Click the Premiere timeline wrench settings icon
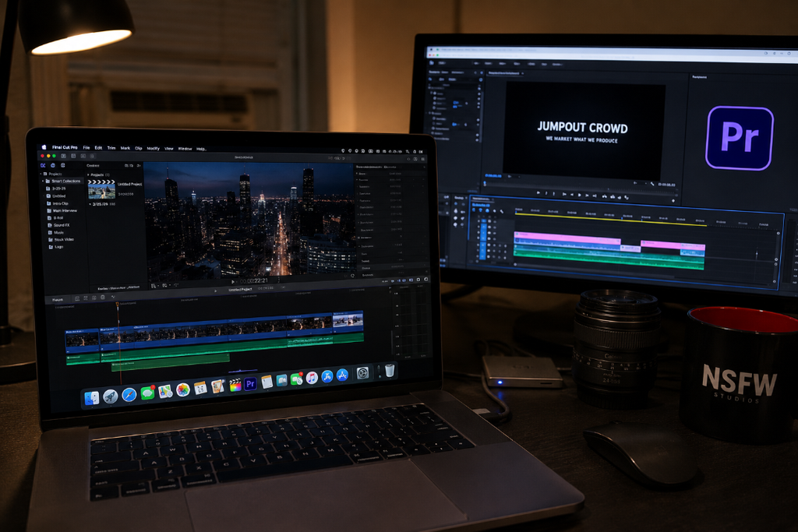The width and height of the screenshot is (798, 532). click(x=501, y=211)
